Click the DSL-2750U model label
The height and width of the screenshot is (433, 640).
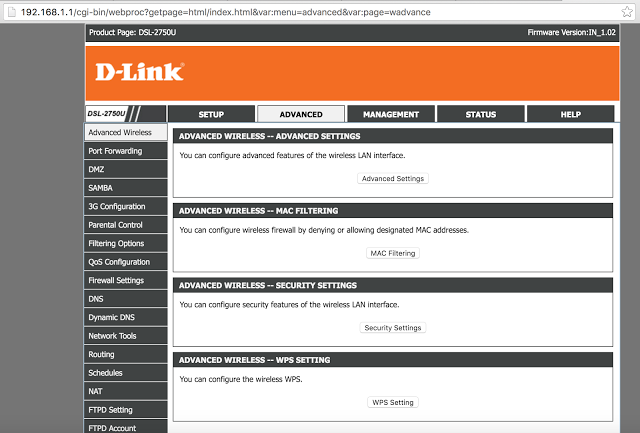[x=106, y=113]
